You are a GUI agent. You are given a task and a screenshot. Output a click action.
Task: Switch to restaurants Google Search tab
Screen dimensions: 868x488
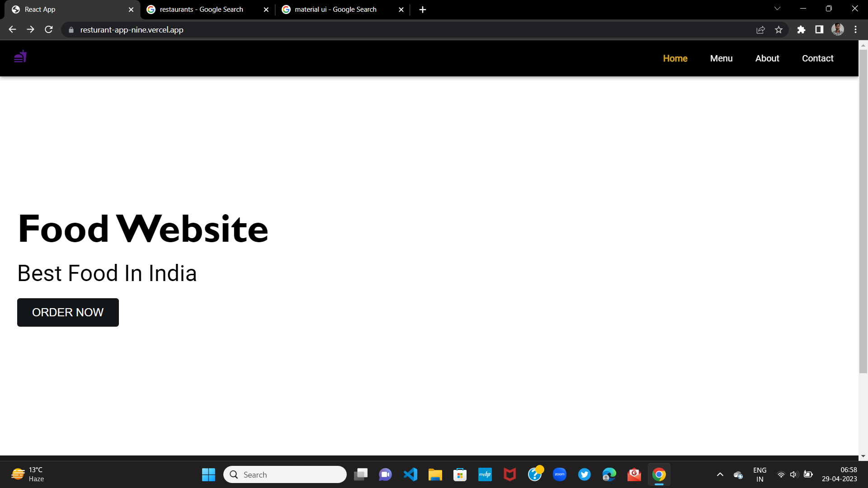pos(201,9)
